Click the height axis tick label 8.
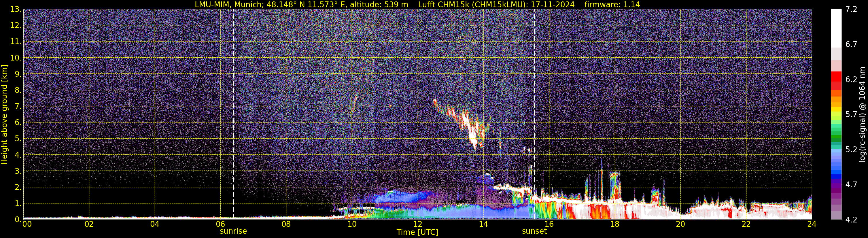This screenshot has height=238, width=868. [18, 90]
